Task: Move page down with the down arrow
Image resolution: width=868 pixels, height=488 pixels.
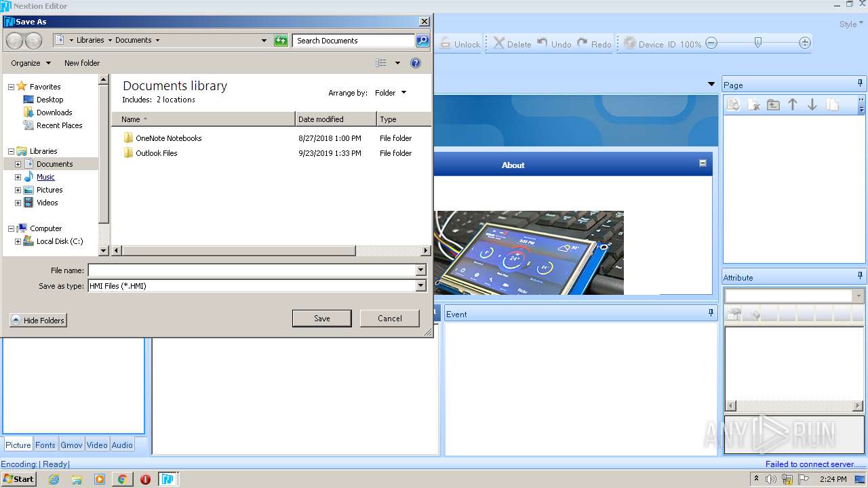Action: click(x=812, y=104)
